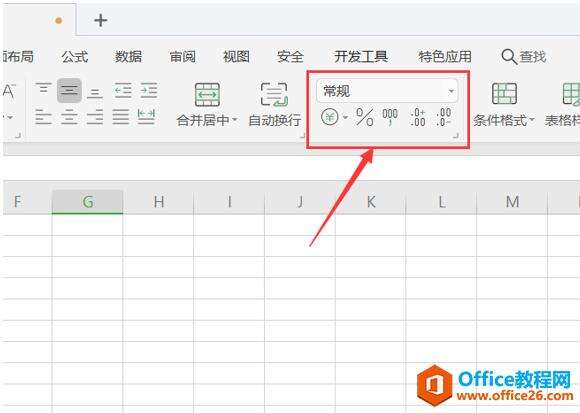
Task: Click the 查找 search button
Action: pos(524,57)
